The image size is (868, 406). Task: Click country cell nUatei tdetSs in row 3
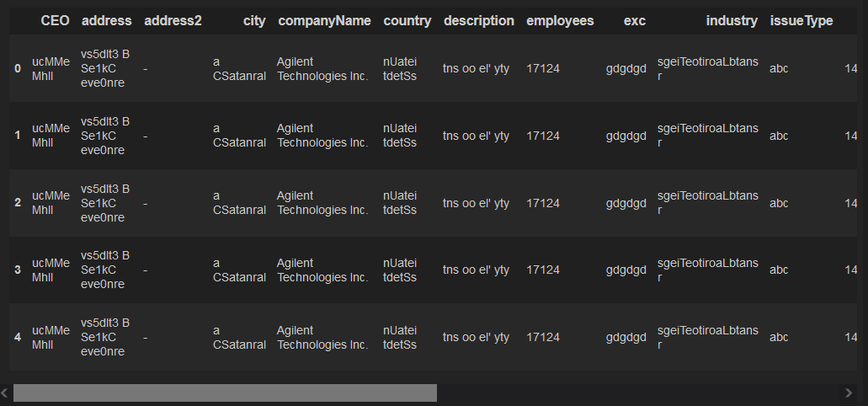pos(400,270)
